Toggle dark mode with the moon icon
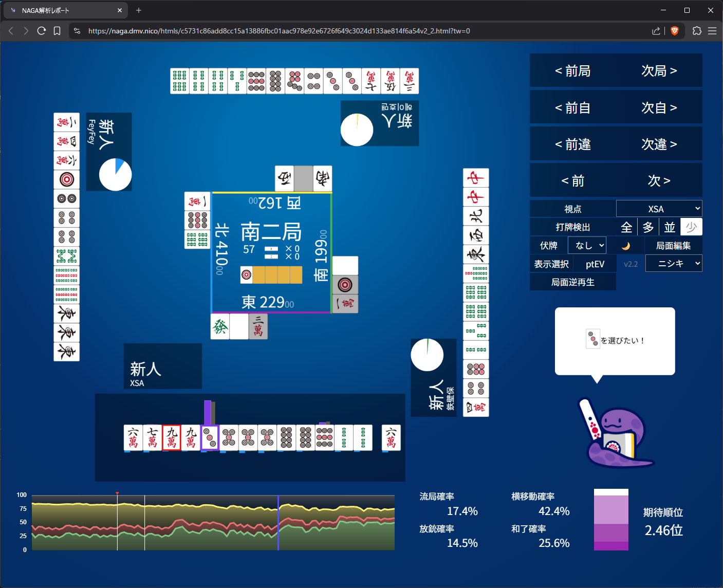The width and height of the screenshot is (723, 588). (625, 246)
